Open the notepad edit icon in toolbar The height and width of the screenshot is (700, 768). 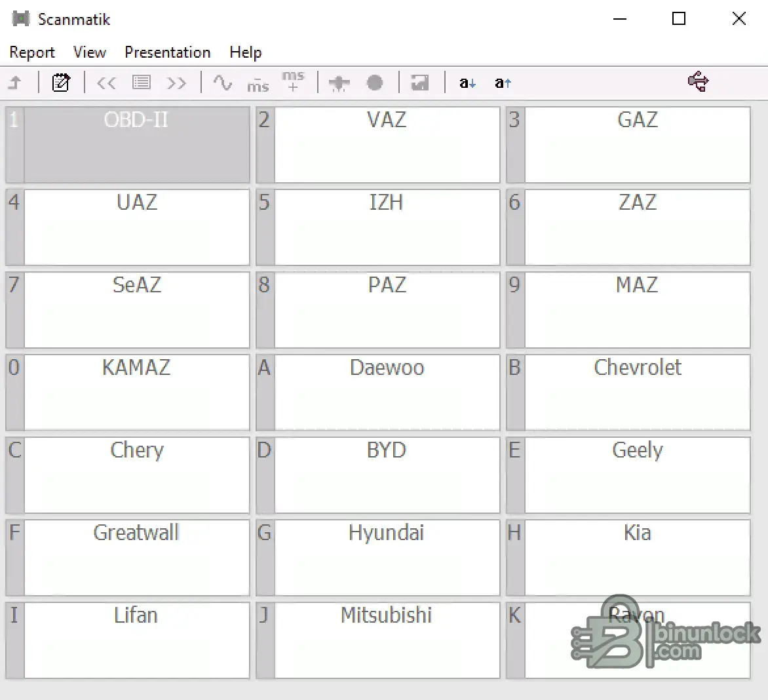61,83
